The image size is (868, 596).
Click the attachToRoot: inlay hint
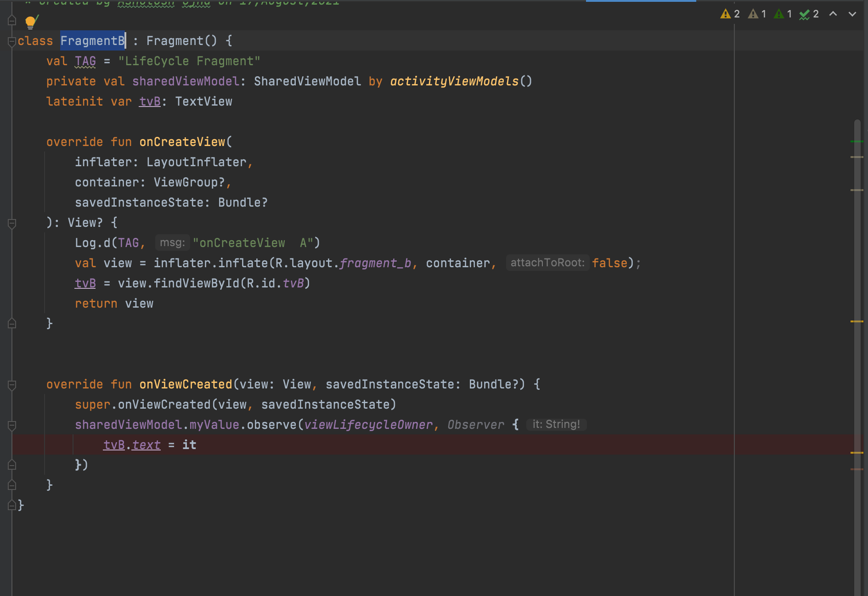coord(547,263)
